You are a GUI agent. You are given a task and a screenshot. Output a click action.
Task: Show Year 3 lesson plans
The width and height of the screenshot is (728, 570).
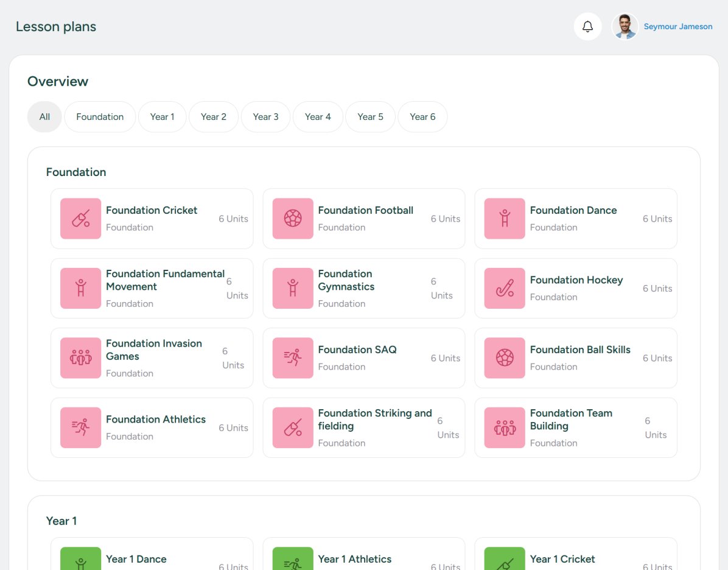coord(265,117)
